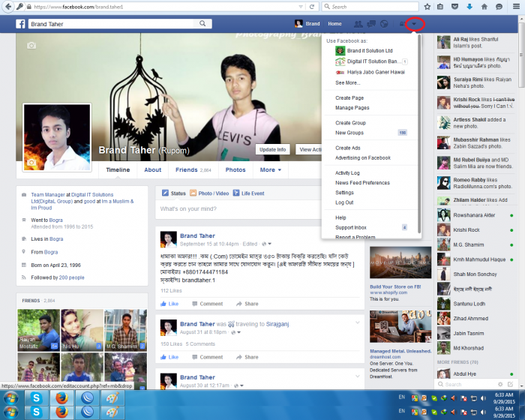Image resolution: width=525 pixels, height=420 pixels.
Task: Open Raiyan Mostafiz friend thumbnail
Action: tap(38, 330)
